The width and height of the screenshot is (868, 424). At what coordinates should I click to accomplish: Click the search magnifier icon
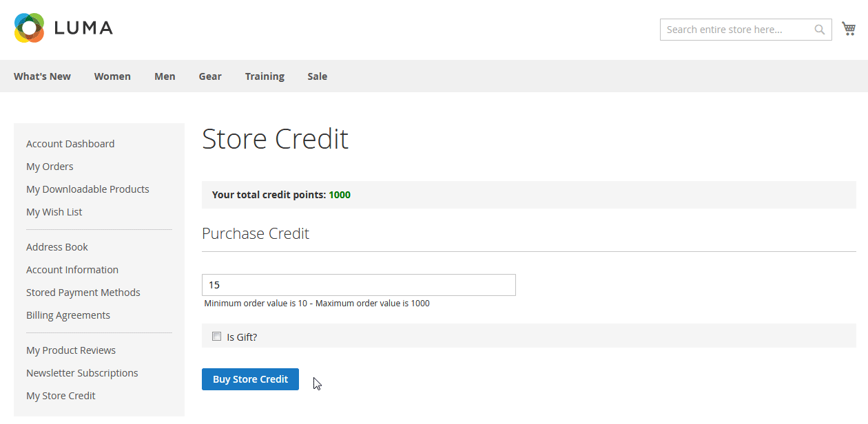pyautogui.click(x=819, y=30)
